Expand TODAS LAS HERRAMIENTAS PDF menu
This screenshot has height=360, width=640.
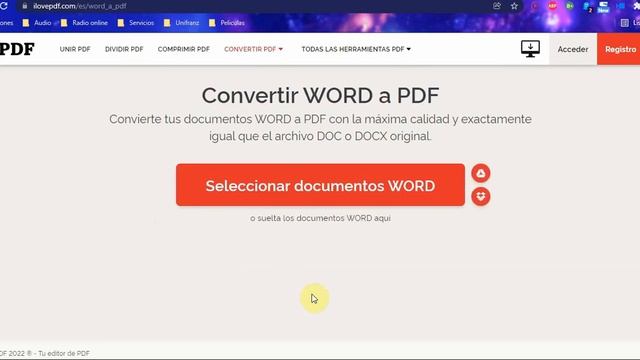356,49
